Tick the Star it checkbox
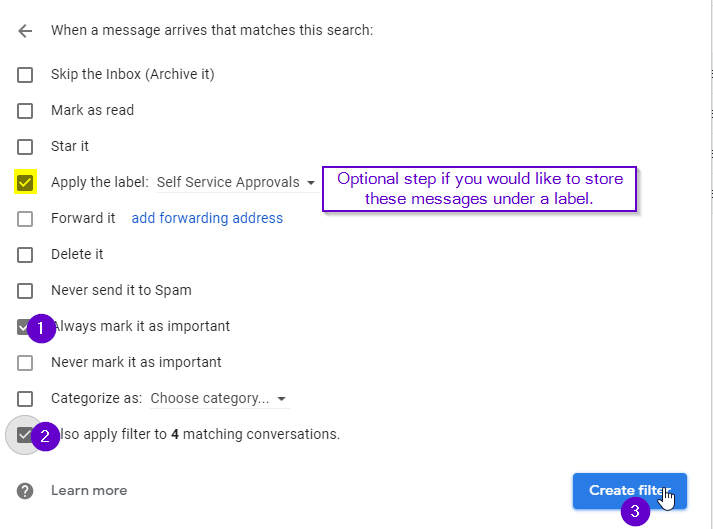713x529 pixels. tap(25, 146)
